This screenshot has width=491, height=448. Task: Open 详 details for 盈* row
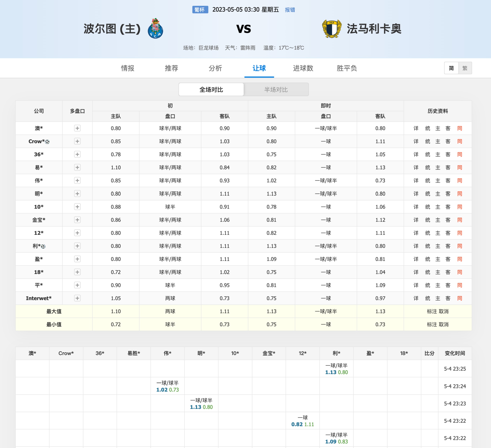pos(416,259)
